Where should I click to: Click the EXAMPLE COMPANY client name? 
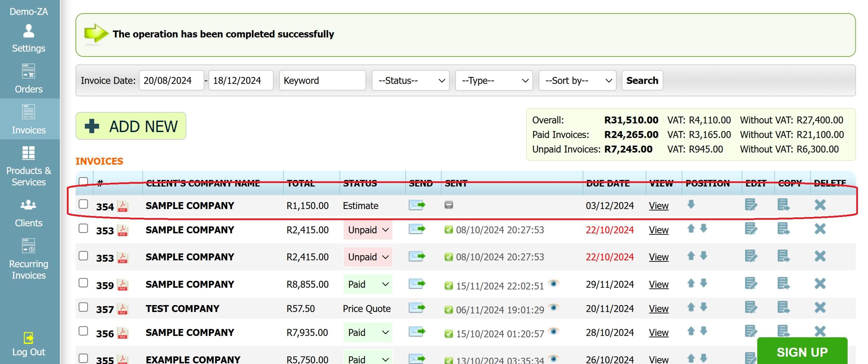(x=193, y=359)
